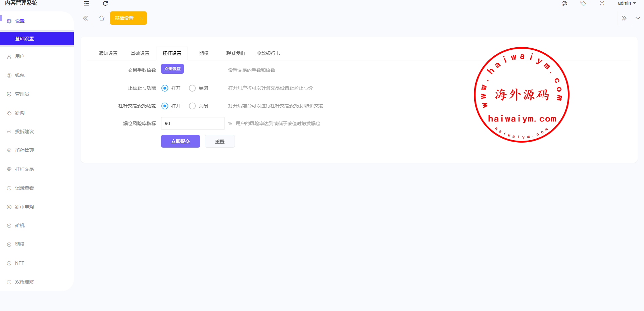Switch to the 期权 settings tab
This screenshot has width=644, height=311.
tap(204, 53)
